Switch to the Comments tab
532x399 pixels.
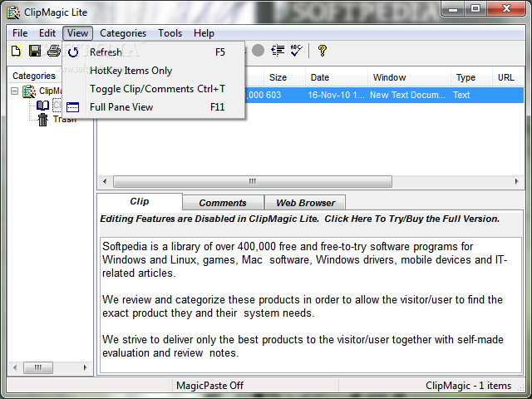[x=223, y=203]
